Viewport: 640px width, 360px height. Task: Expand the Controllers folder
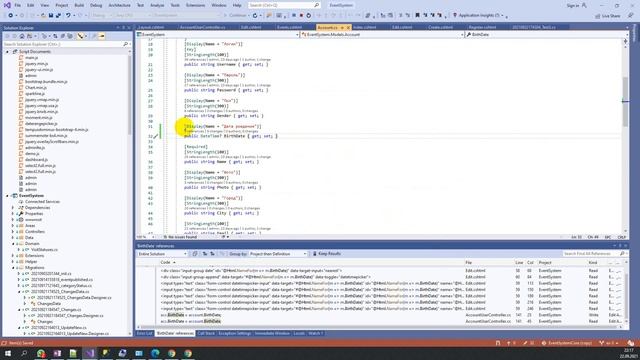(13, 231)
